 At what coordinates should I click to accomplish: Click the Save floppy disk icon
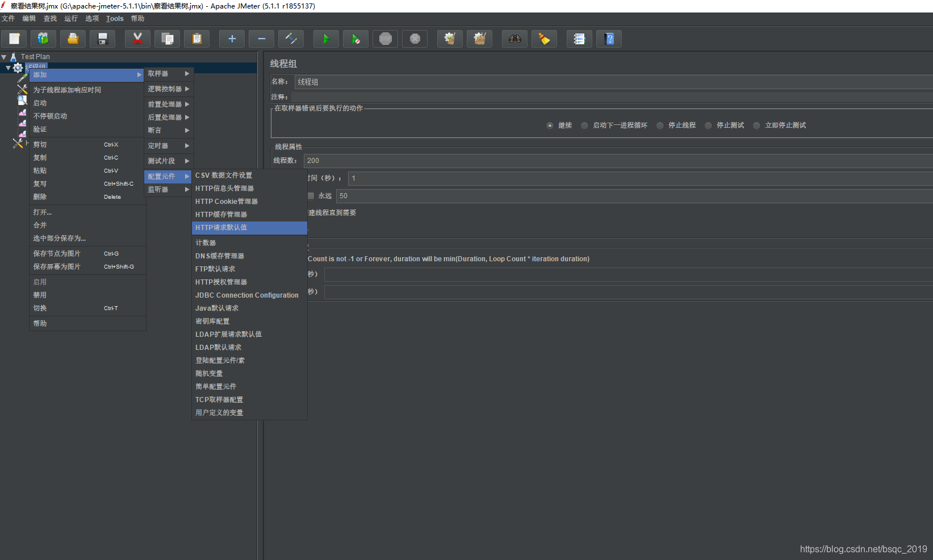[x=103, y=39]
